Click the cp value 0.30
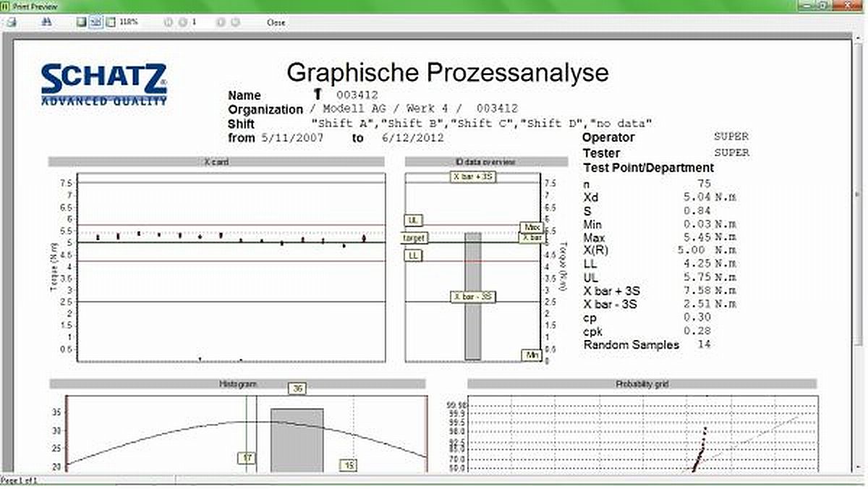868x489 pixels. pyautogui.click(x=697, y=318)
